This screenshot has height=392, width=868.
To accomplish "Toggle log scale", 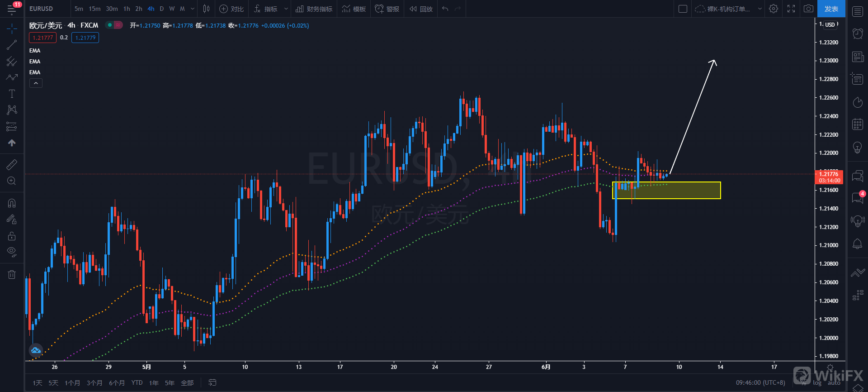I will [817, 383].
